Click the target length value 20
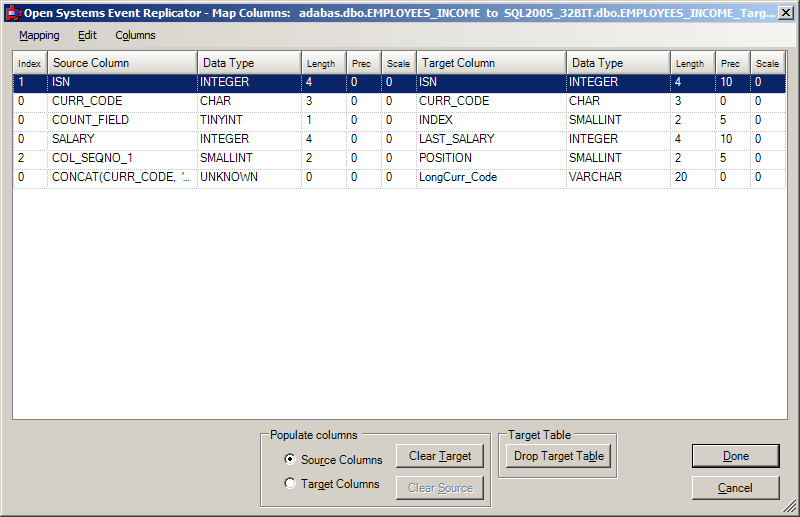The width and height of the screenshot is (800, 517). click(x=693, y=177)
